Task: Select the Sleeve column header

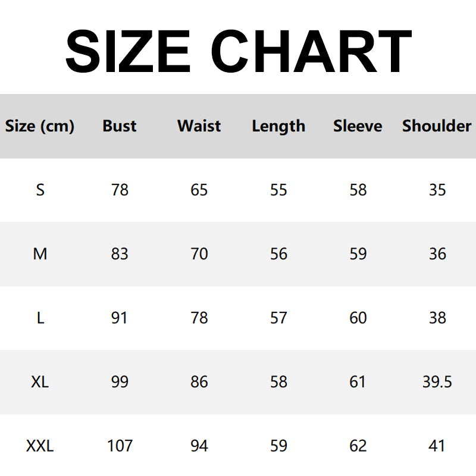Action: [x=358, y=126]
